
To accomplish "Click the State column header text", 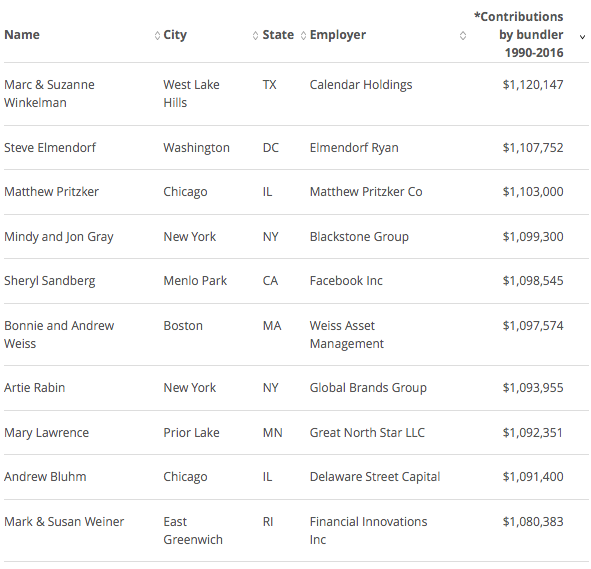I will 278,35.
